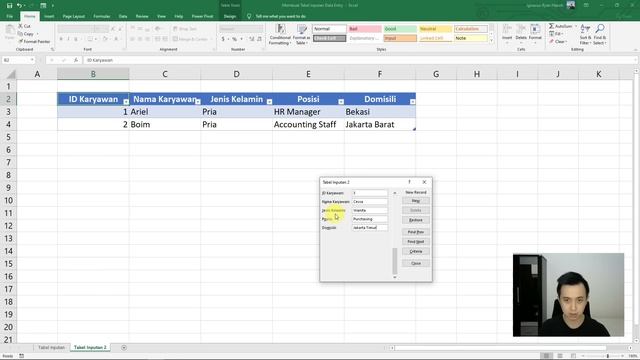
Task: Click the Restore button in form
Action: point(416,220)
